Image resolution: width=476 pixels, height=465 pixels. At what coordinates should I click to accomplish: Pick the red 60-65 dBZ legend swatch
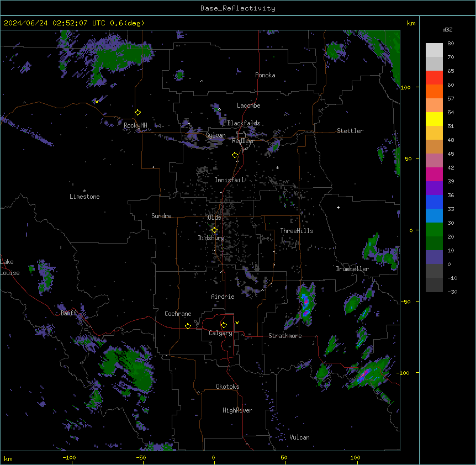pos(434,78)
